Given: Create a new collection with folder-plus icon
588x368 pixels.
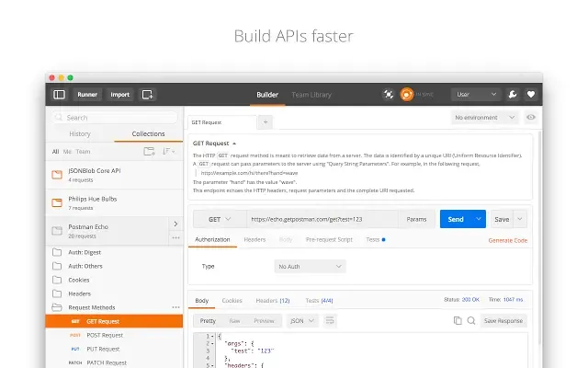Looking at the screenshot, I should [149, 151].
